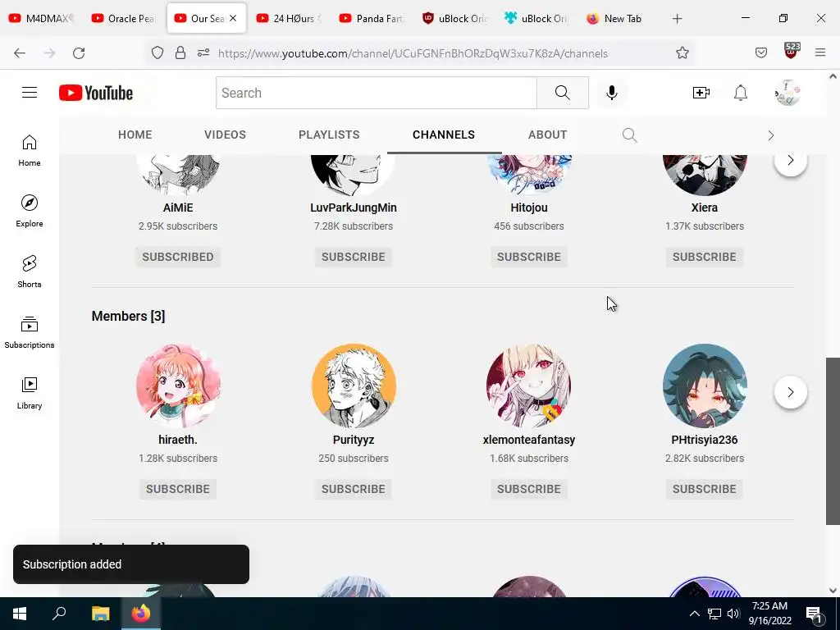Show next channels in Members [3] row
The image size is (840, 630).
pyautogui.click(x=790, y=392)
